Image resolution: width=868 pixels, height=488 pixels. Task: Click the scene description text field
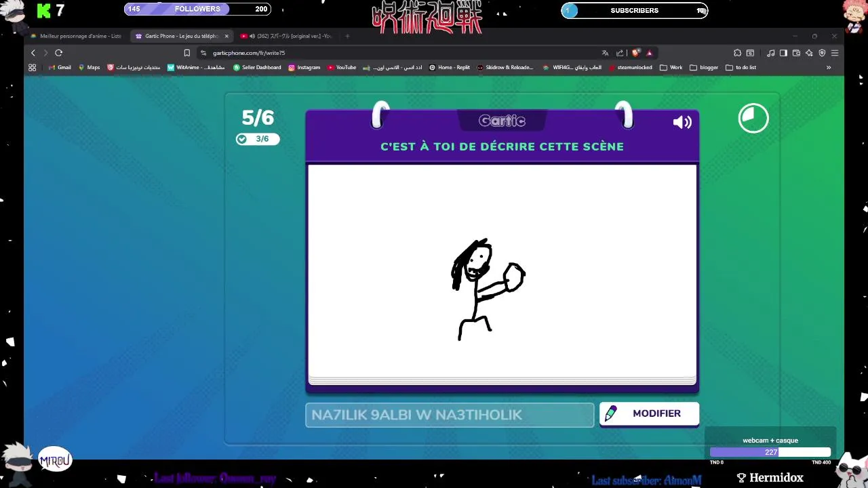450,415
